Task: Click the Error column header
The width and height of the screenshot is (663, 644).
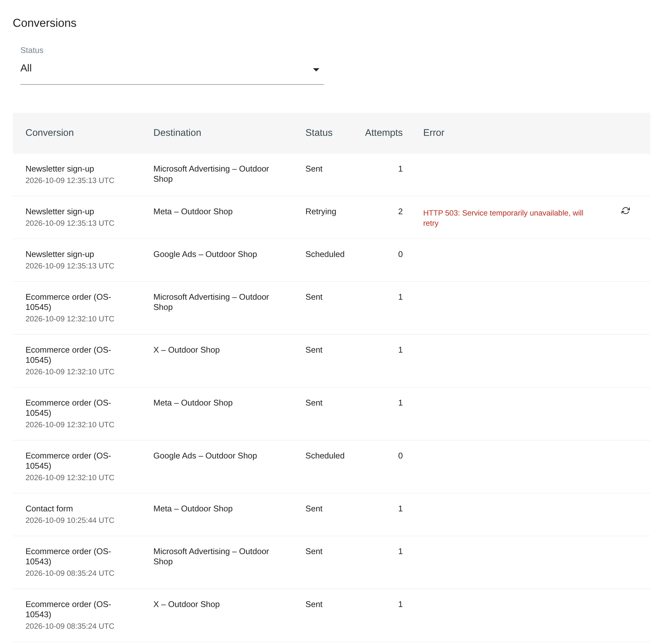Action: pos(433,133)
